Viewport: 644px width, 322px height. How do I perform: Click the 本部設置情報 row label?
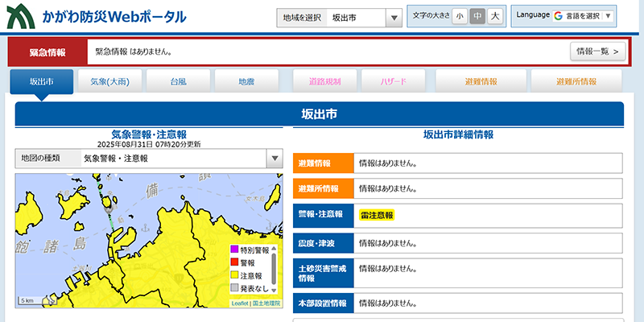point(324,303)
